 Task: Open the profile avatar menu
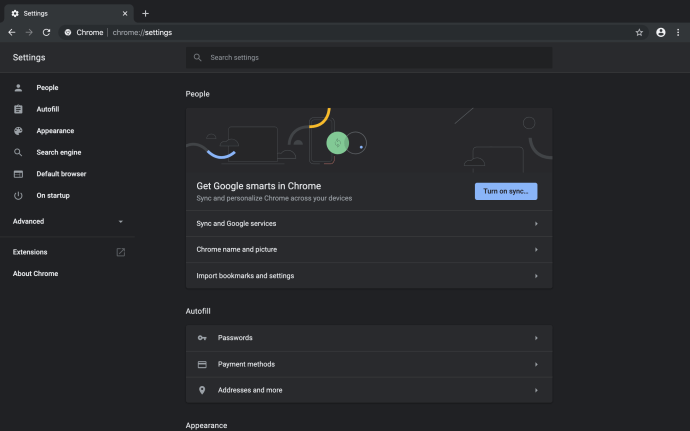click(x=661, y=33)
